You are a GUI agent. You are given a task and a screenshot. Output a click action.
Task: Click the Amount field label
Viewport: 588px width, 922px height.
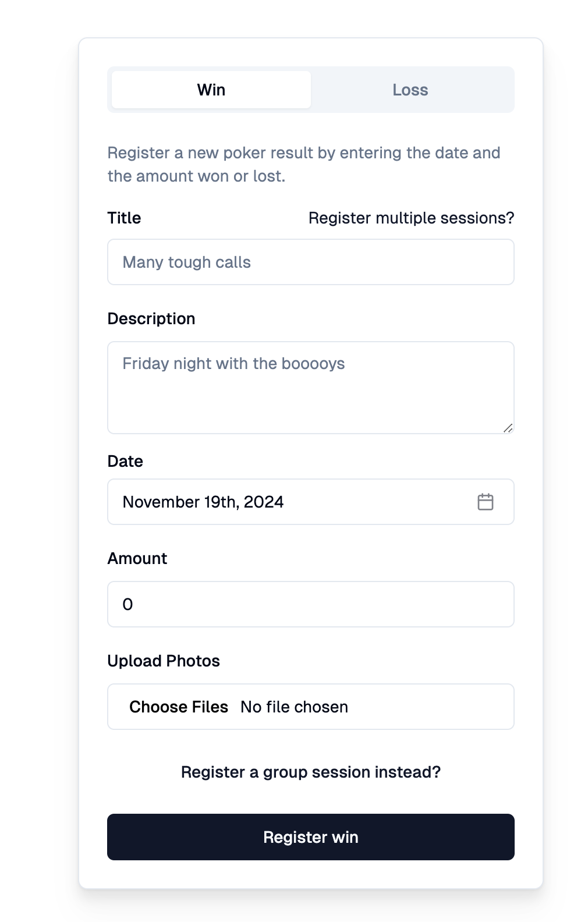[x=137, y=558]
